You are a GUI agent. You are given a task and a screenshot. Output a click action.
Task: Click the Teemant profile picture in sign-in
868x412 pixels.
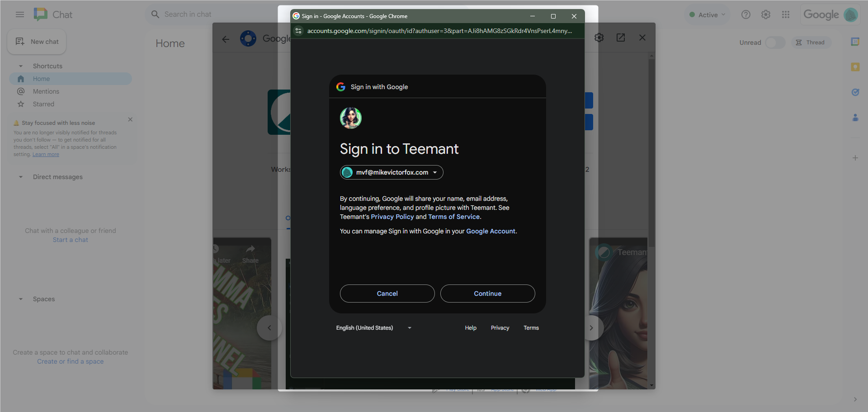[x=351, y=118]
